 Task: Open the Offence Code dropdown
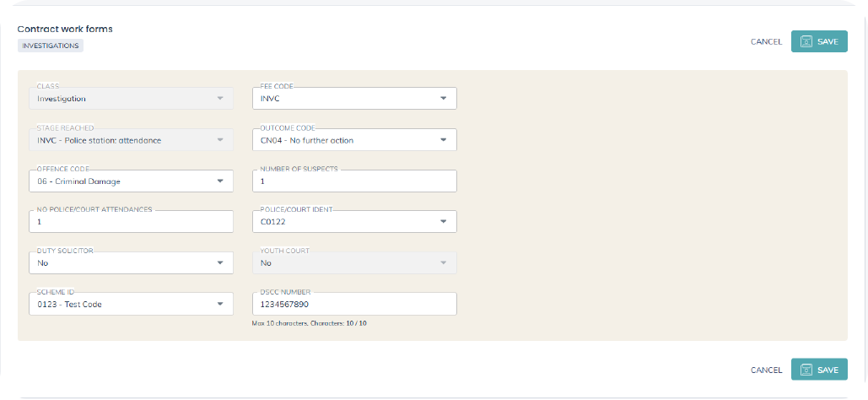(x=220, y=181)
